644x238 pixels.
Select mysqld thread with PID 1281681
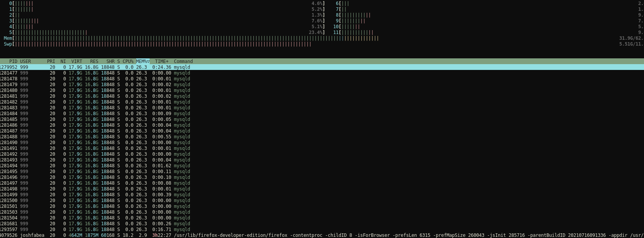pos(322,224)
